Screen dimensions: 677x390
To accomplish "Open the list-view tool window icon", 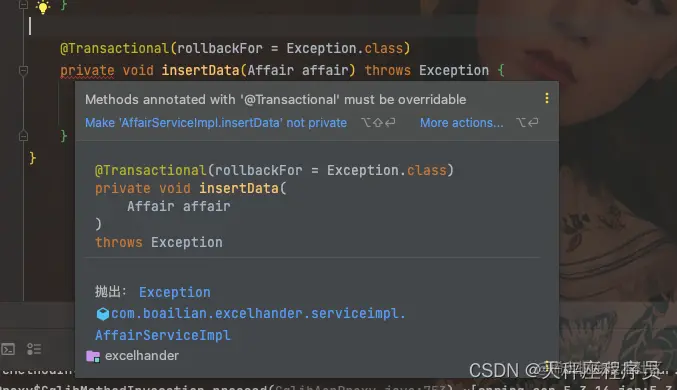I will tap(34, 349).
